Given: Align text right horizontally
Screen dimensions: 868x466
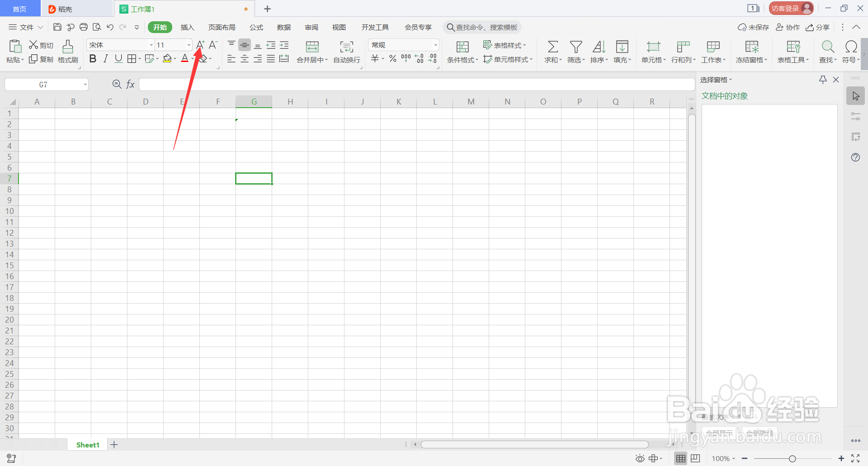Looking at the screenshot, I should (x=258, y=59).
